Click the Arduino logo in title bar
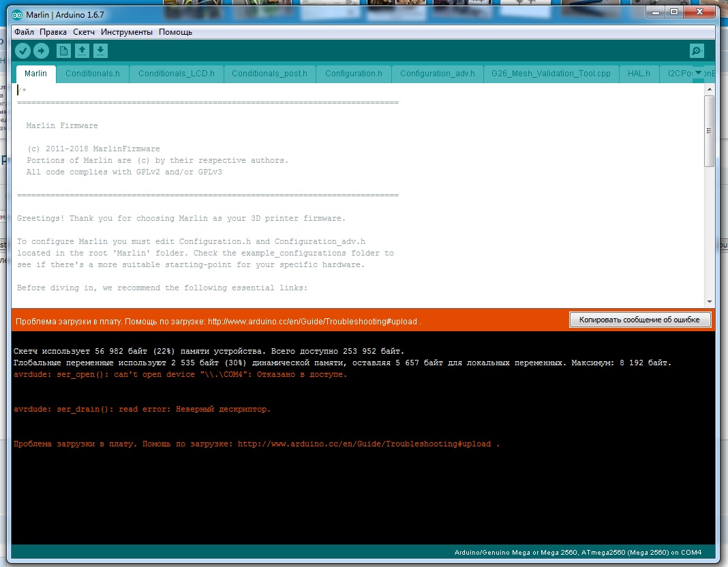Image resolution: width=728 pixels, height=567 pixels. tap(17, 15)
